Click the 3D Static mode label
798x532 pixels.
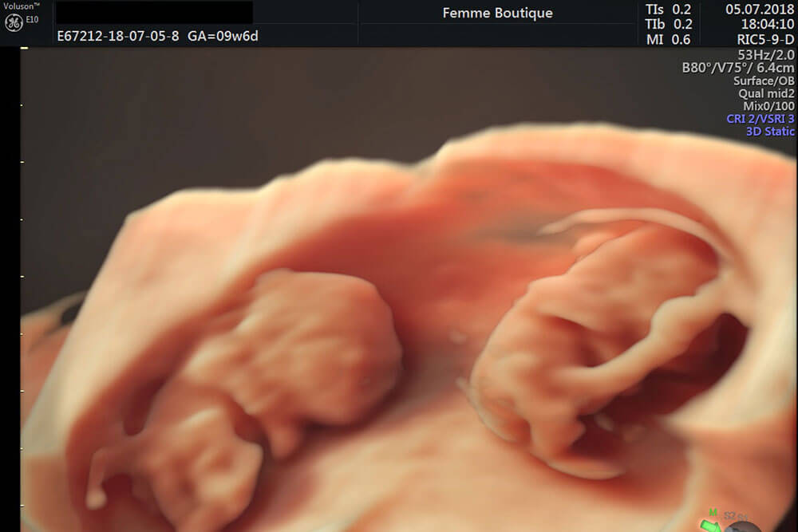[x=770, y=132]
